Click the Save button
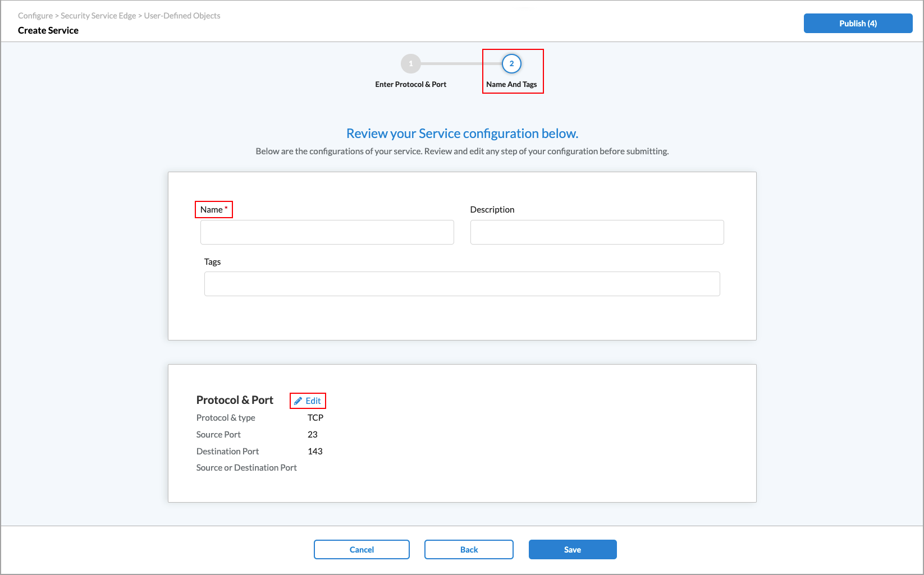The height and width of the screenshot is (575, 924). coord(572,549)
